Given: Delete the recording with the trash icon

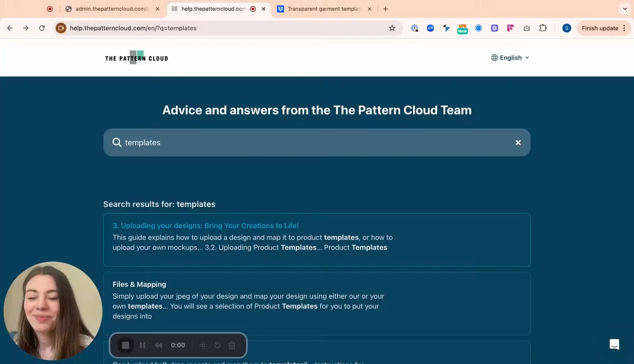Looking at the screenshot, I should [232, 346].
